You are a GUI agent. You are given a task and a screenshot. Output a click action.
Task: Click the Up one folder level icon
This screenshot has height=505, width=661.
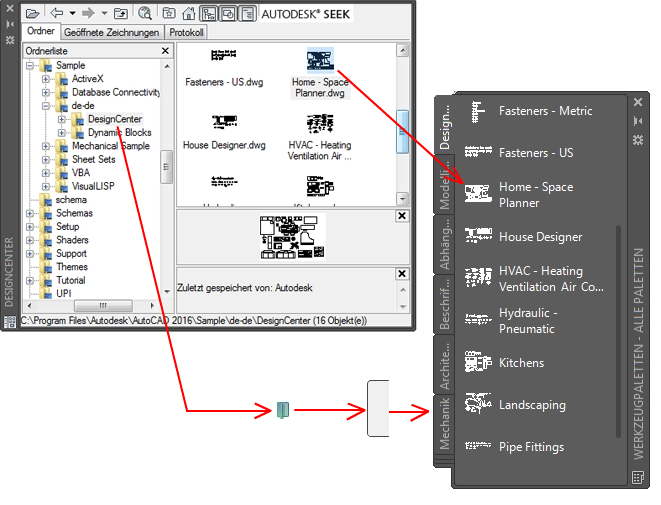pyautogui.click(x=121, y=13)
